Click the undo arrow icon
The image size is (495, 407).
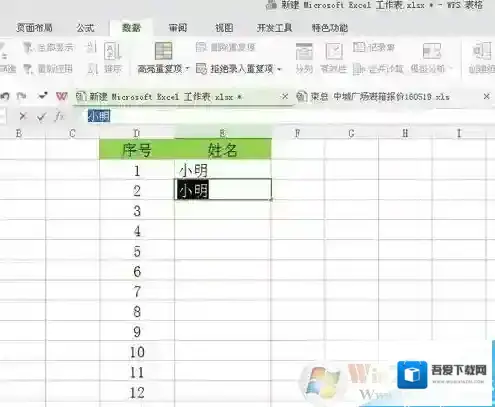click(5, 97)
